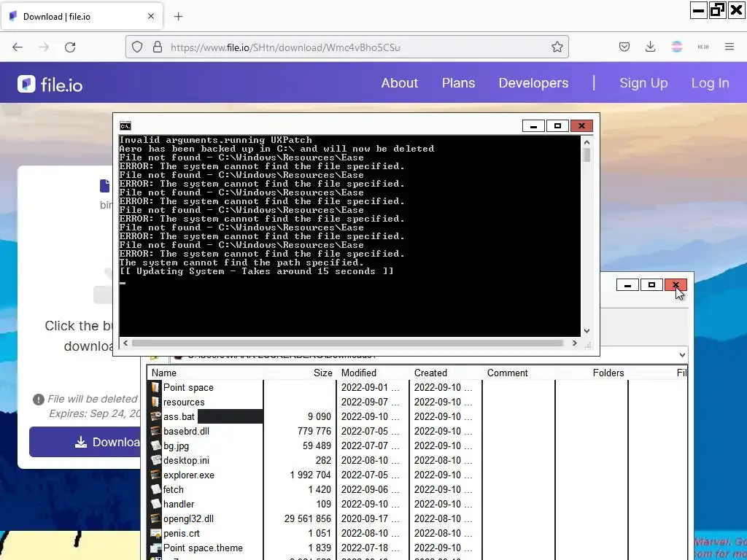This screenshot has height=560, width=747.
Task: Sort by the Comment column header
Action: click(x=519, y=373)
